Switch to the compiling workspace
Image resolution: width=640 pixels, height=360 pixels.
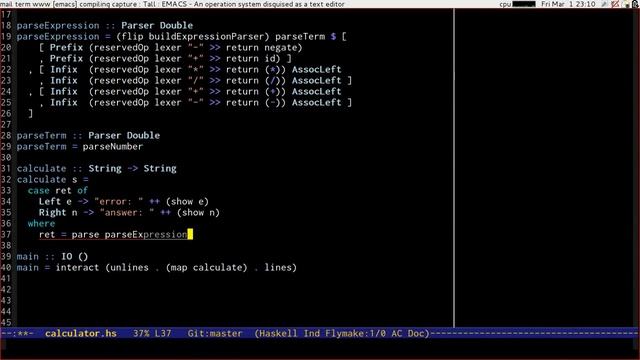(x=94, y=4)
